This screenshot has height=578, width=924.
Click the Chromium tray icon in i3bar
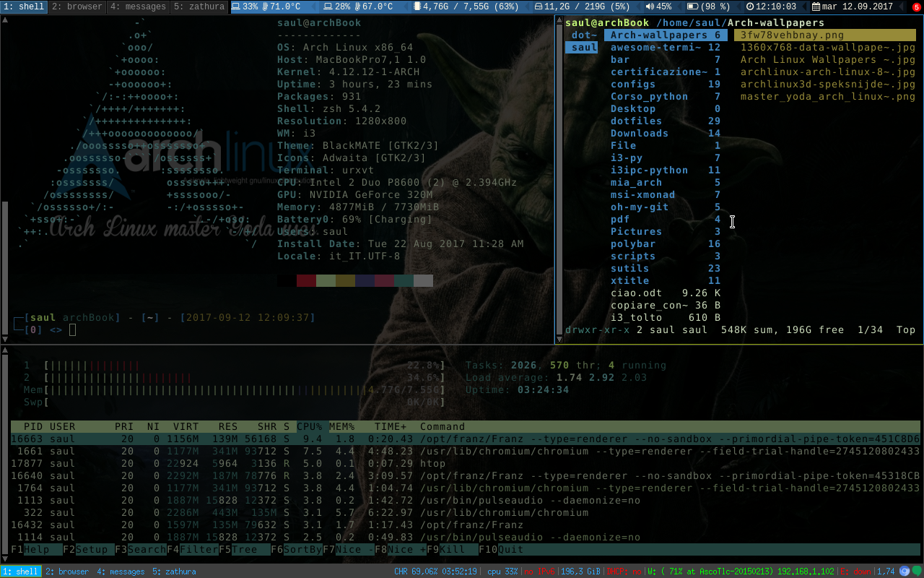pos(905,571)
